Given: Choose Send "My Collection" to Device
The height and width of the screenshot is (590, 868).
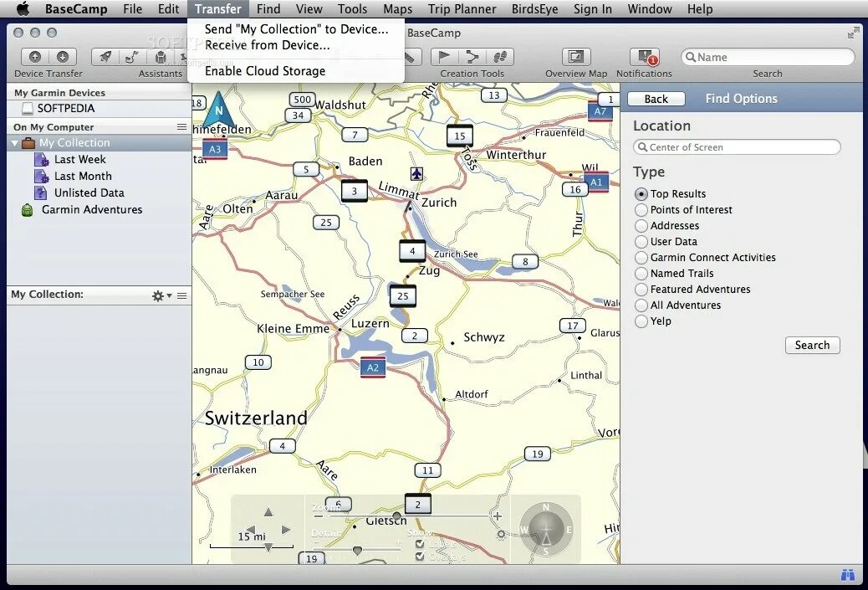Looking at the screenshot, I should point(296,29).
